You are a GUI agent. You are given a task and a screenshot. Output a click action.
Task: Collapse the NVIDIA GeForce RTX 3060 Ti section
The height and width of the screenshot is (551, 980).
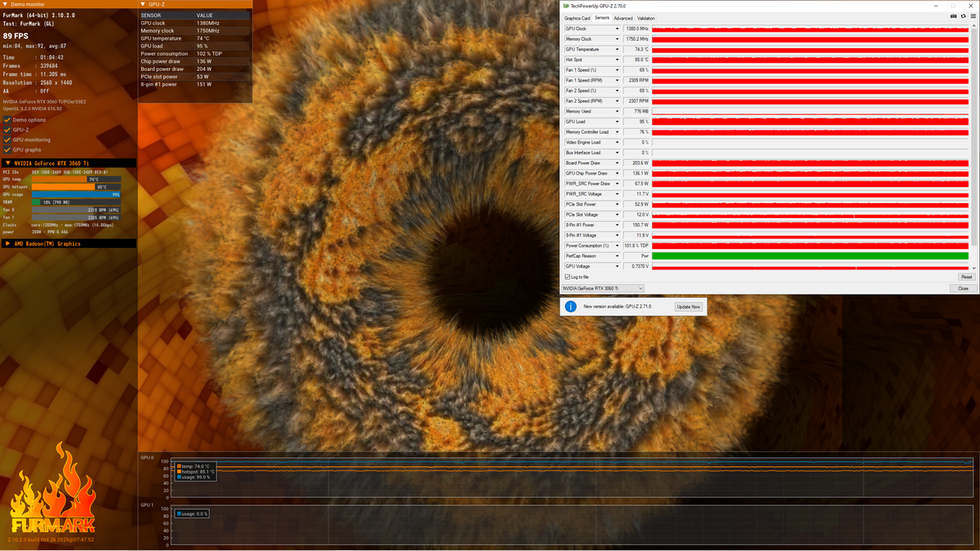coord(68,163)
